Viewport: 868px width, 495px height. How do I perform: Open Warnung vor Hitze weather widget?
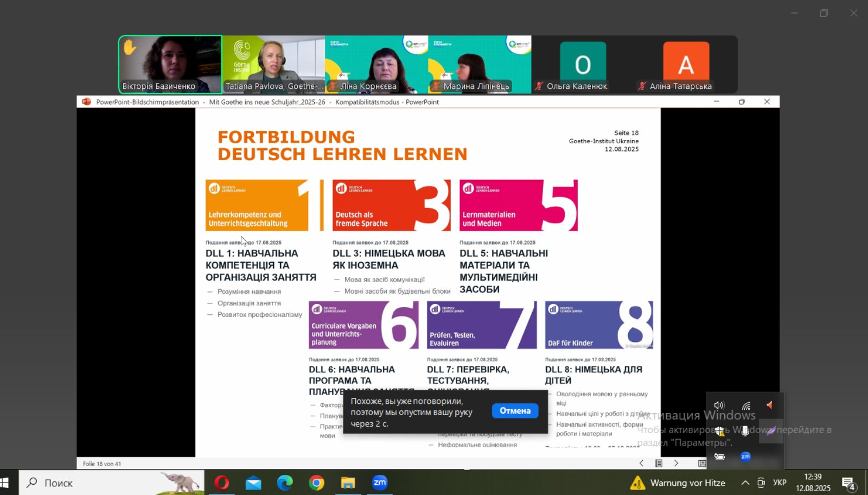click(x=678, y=483)
